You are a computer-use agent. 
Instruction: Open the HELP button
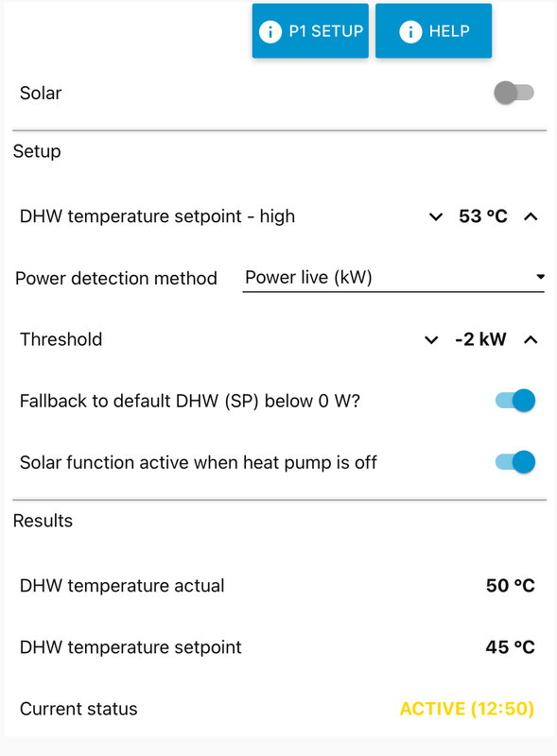point(433,31)
